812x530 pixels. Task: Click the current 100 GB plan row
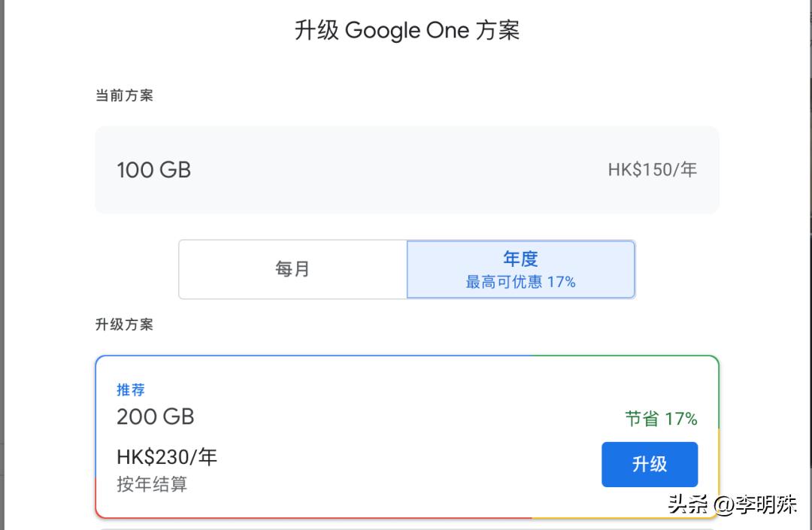406,170
